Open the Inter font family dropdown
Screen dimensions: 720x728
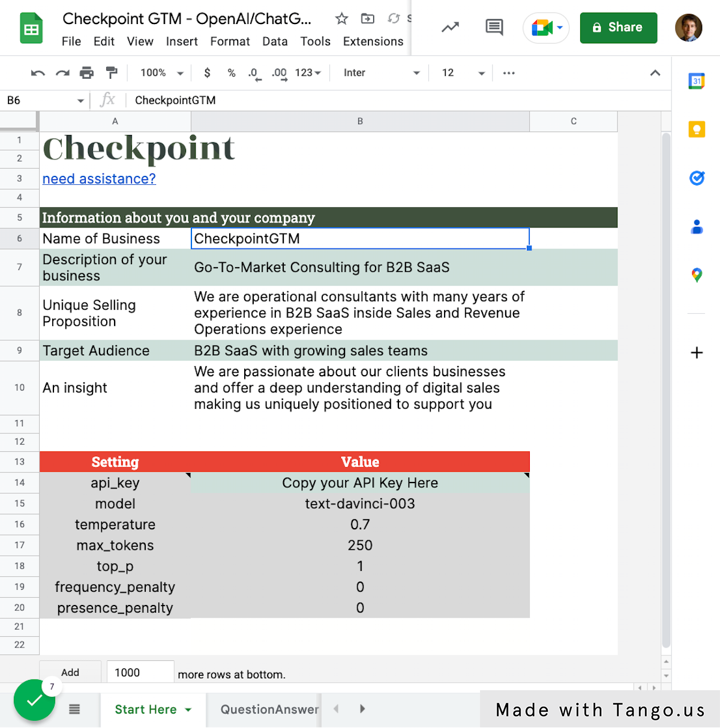[x=381, y=73]
